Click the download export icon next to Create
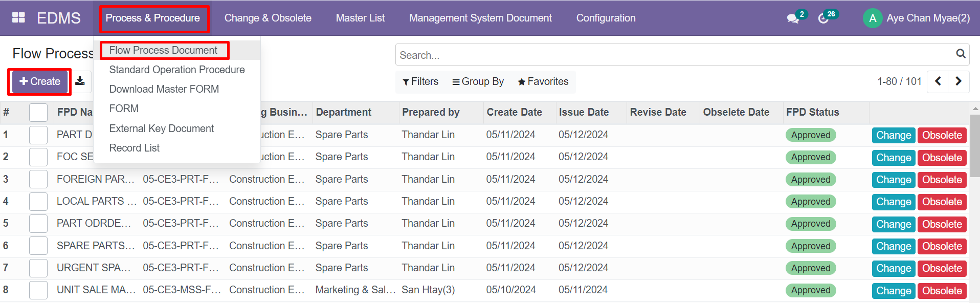This screenshot has height=303, width=980. [80, 81]
